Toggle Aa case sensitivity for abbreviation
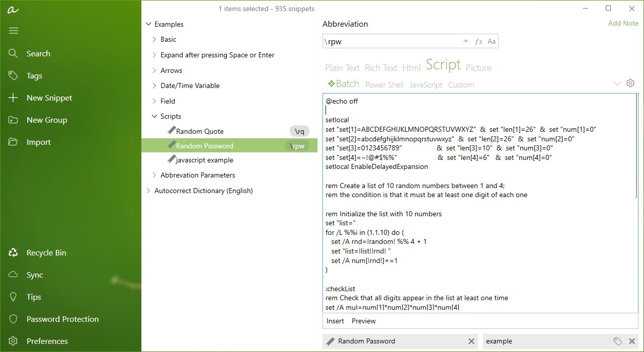The height and width of the screenshot is (352, 644). [492, 41]
